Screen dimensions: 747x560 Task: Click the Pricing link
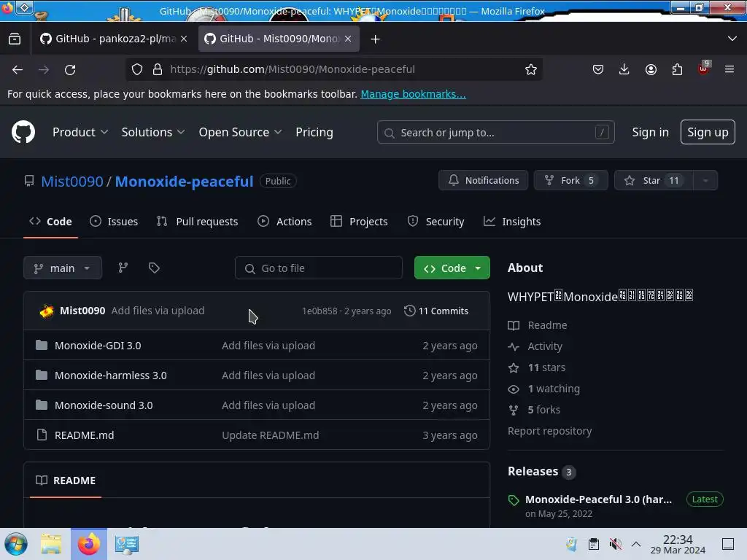pos(314,133)
